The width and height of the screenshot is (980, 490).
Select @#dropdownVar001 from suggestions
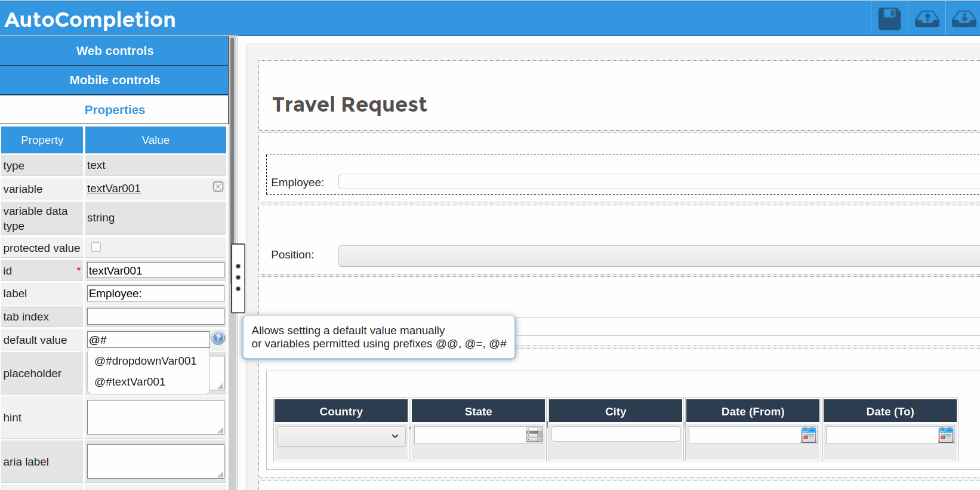click(x=146, y=361)
